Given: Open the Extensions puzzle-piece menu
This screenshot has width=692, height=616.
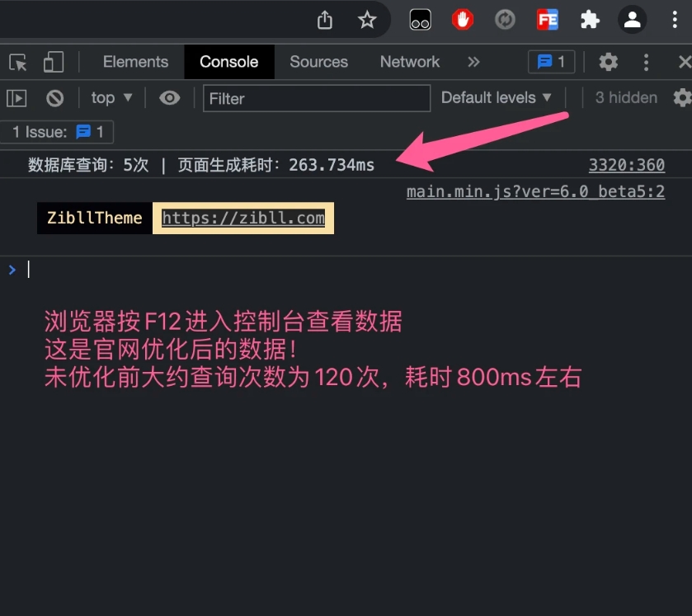Looking at the screenshot, I should point(590,20).
